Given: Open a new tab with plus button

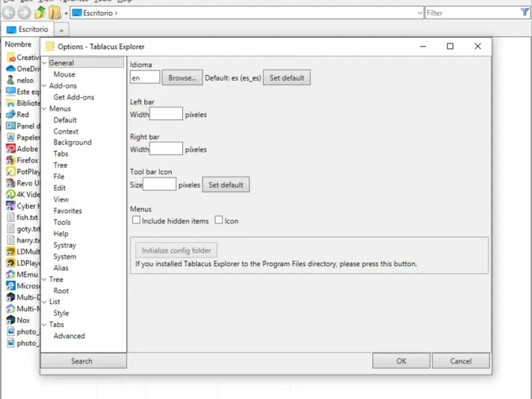Looking at the screenshot, I should point(61,31).
